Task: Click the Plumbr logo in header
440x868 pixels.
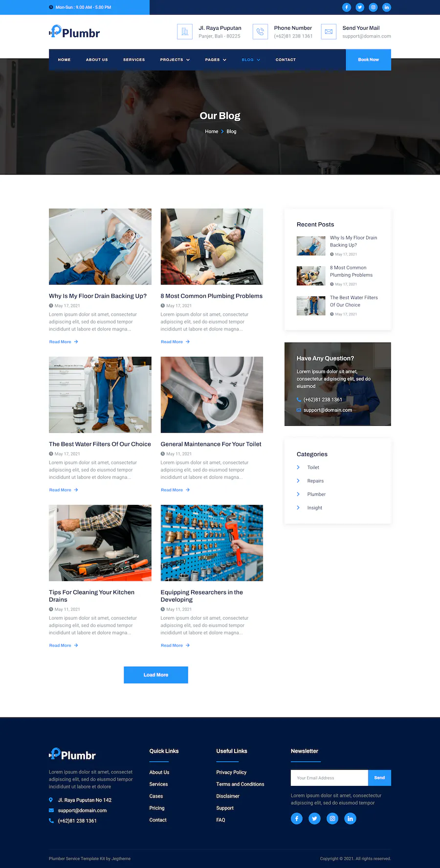Action: (74, 32)
